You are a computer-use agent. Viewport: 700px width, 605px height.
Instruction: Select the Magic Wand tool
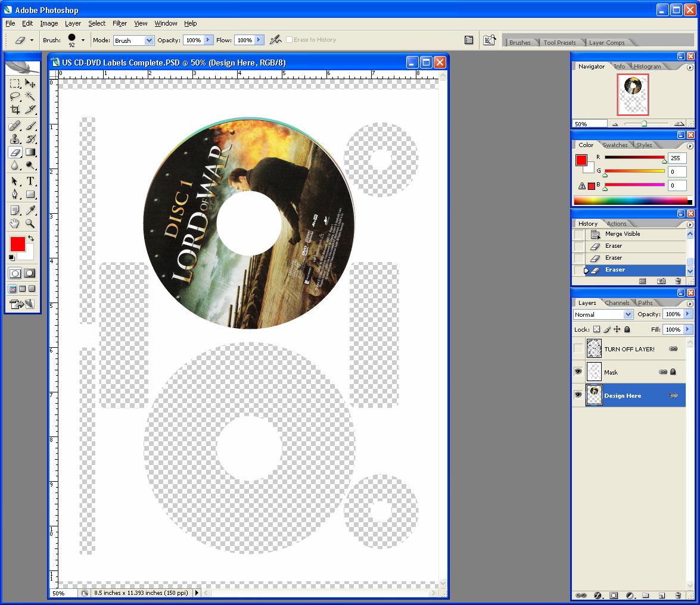click(30, 96)
